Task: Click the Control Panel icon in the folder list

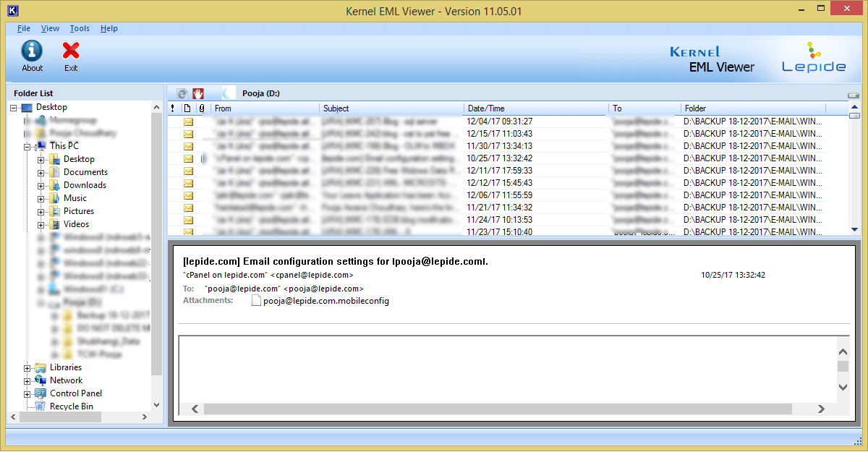Action: 41,393
